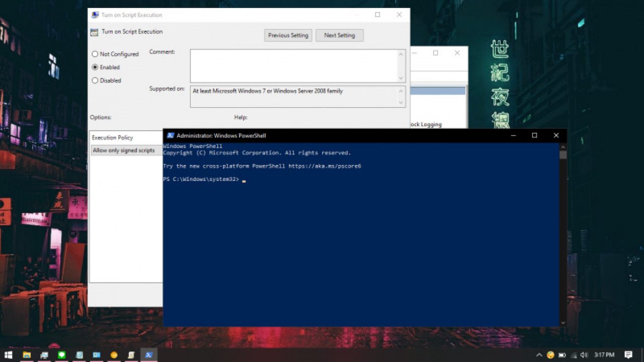Click the orange round taskbar app icon
This screenshot has height=362, width=644.
click(114, 355)
